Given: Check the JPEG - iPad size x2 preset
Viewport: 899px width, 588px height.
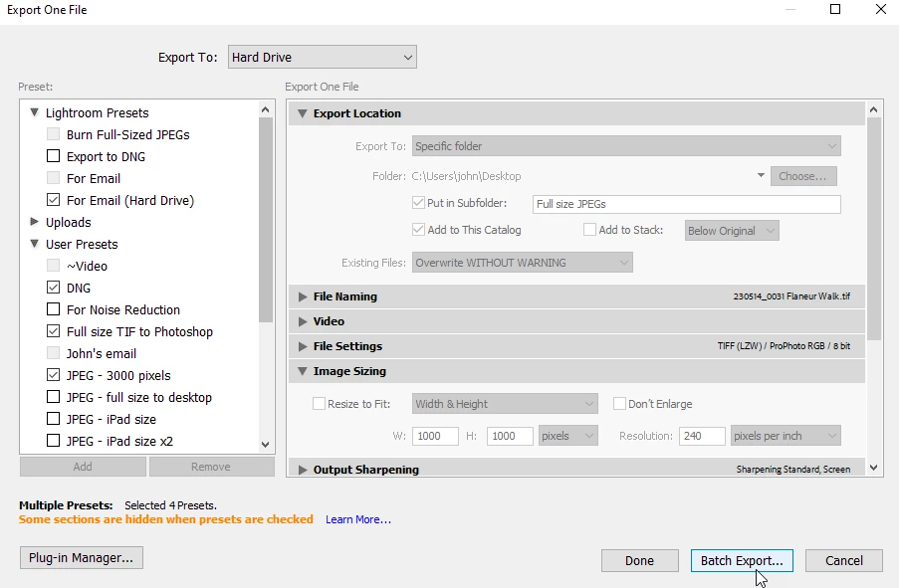Looking at the screenshot, I should click(54, 440).
